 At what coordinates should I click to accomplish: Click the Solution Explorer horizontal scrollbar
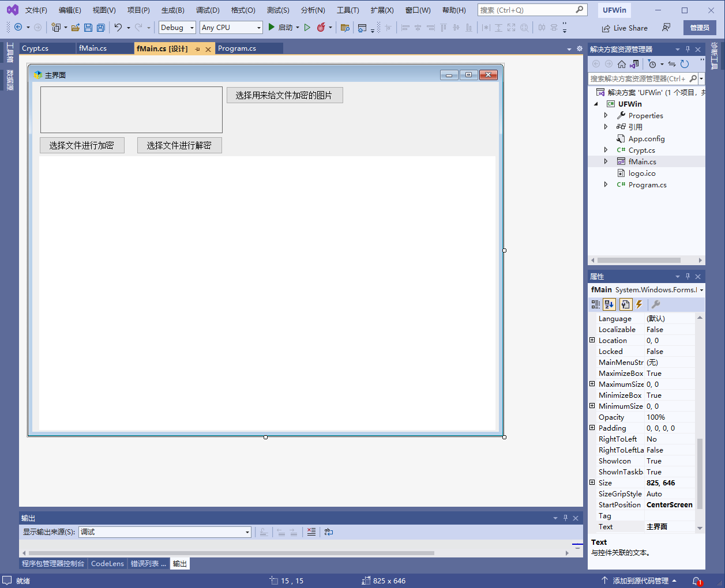pyautogui.click(x=638, y=260)
